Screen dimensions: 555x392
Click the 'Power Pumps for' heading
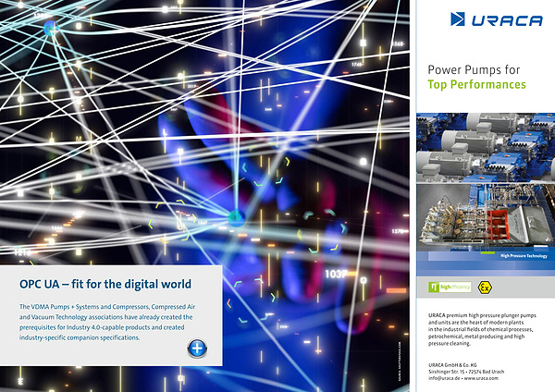(x=474, y=69)
